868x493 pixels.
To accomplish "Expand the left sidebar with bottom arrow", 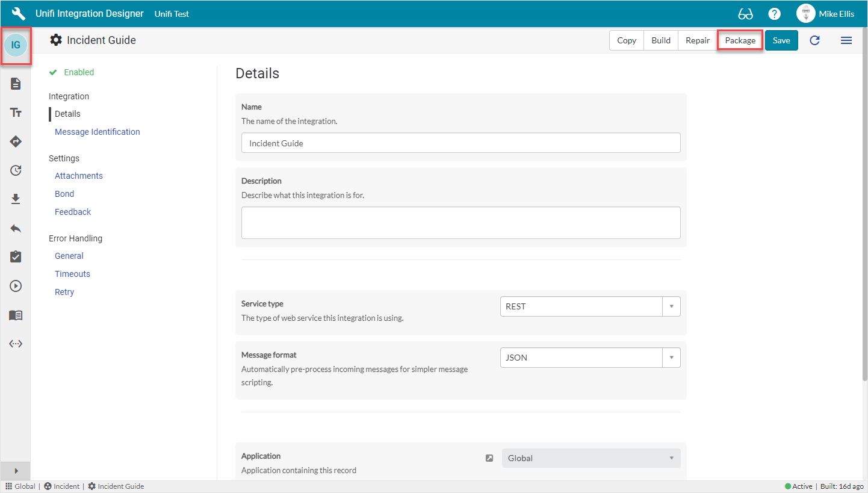I will [x=16, y=471].
